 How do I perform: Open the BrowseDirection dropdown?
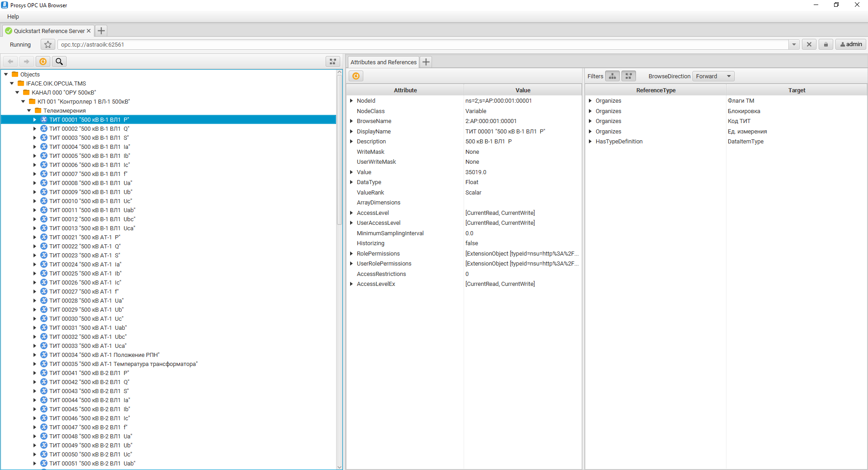pos(713,76)
